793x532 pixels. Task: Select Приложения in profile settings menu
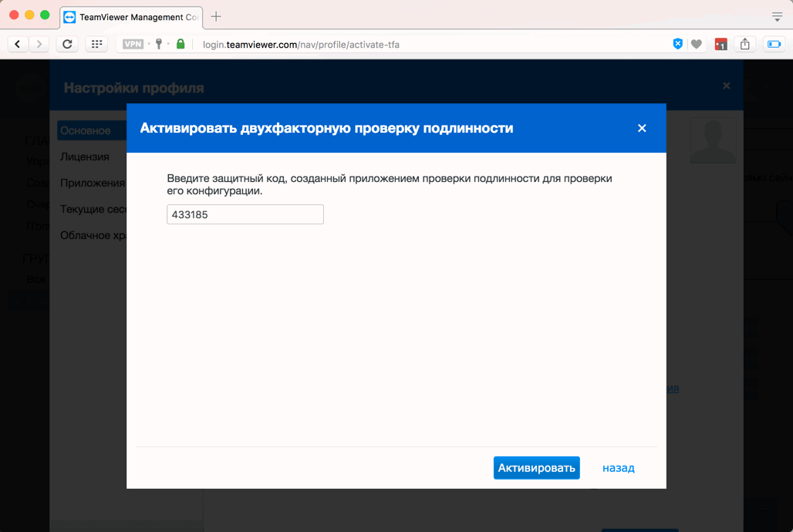tap(93, 183)
